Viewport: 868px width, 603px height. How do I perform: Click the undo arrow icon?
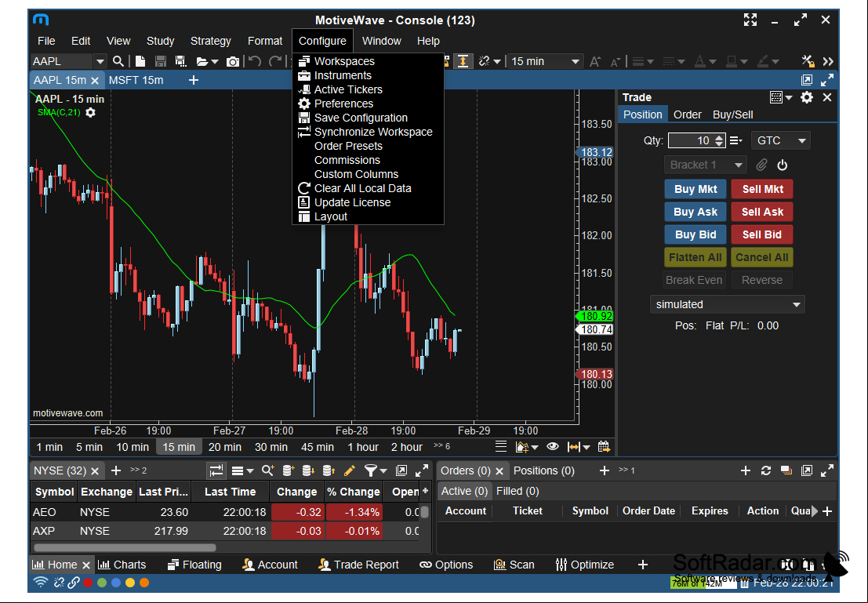(x=255, y=61)
